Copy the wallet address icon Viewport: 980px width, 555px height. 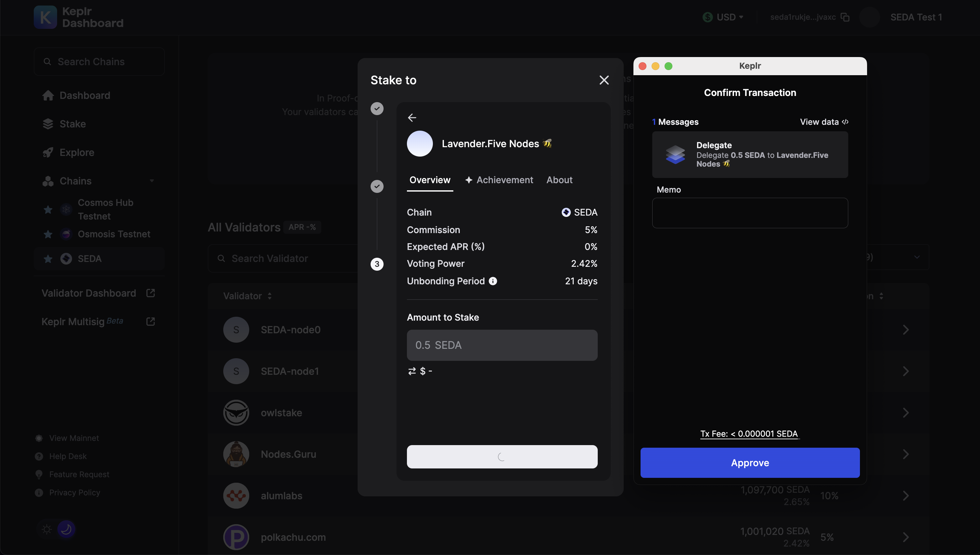coord(845,17)
